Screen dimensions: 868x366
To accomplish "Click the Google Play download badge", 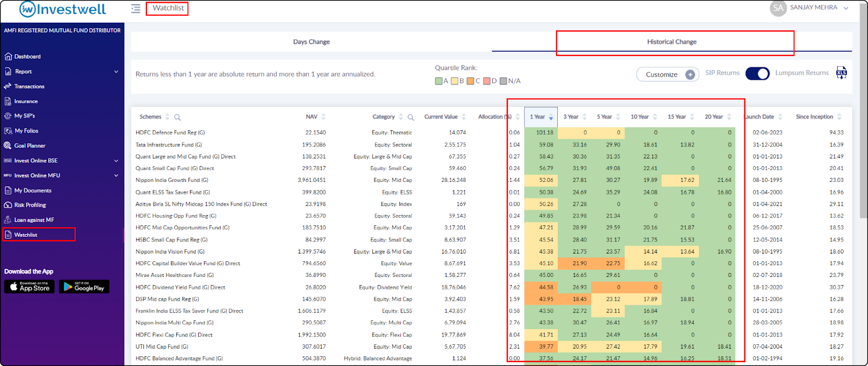I will point(84,287).
